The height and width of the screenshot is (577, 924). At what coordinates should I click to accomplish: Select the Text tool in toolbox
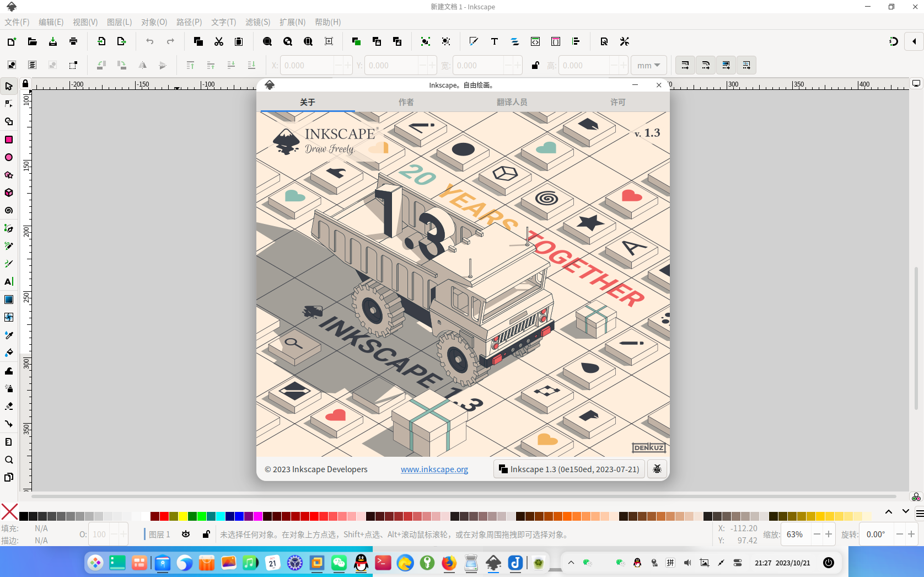[9, 281]
